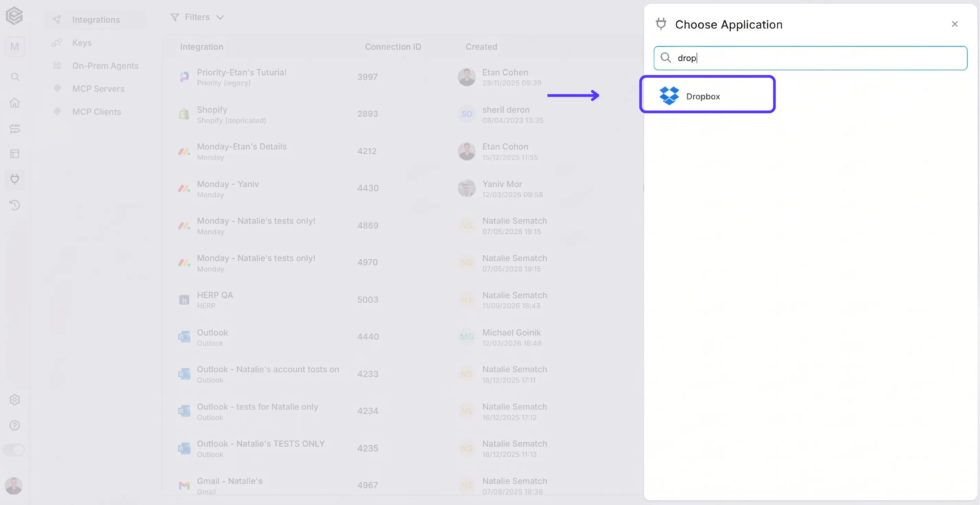Sort by the Created column header
This screenshot has height=505, width=980.
point(481,47)
